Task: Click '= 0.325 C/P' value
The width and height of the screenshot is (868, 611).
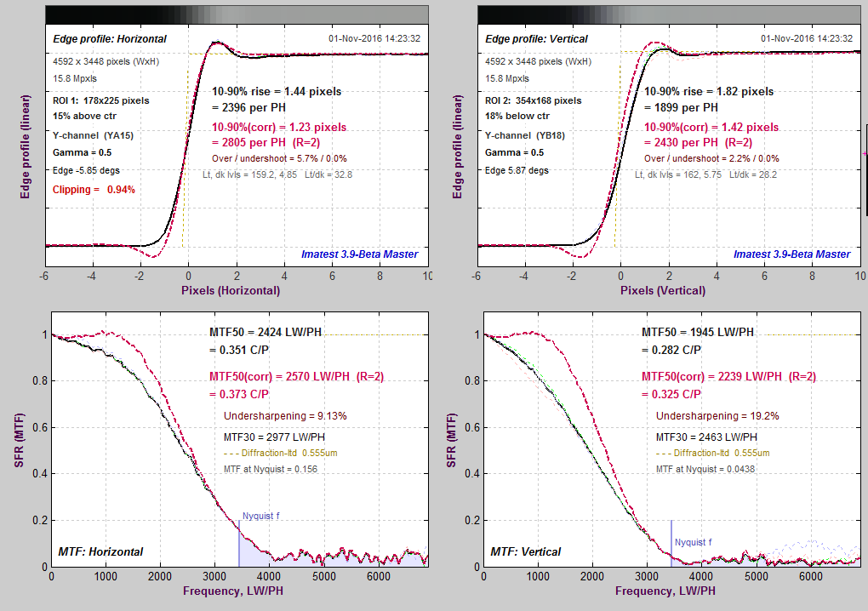Action: click(x=671, y=394)
